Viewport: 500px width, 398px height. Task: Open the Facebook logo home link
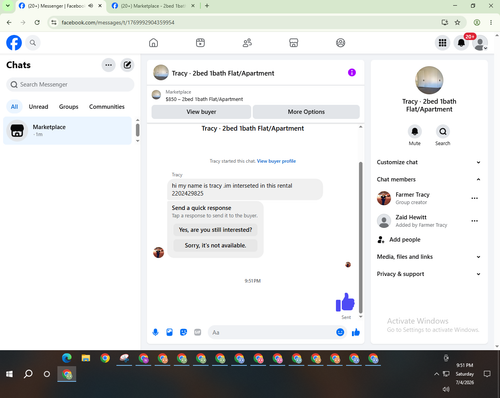pos(14,43)
